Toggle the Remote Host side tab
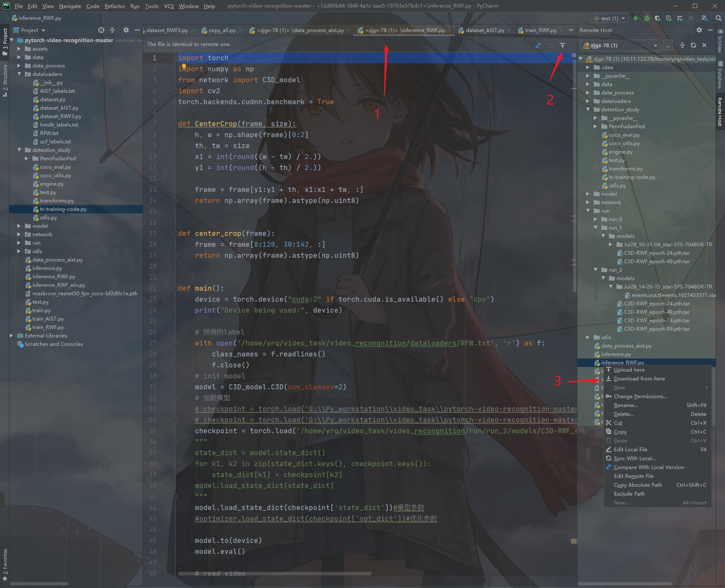The width and height of the screenshot is (725, 588). click(x=720, y=112)
